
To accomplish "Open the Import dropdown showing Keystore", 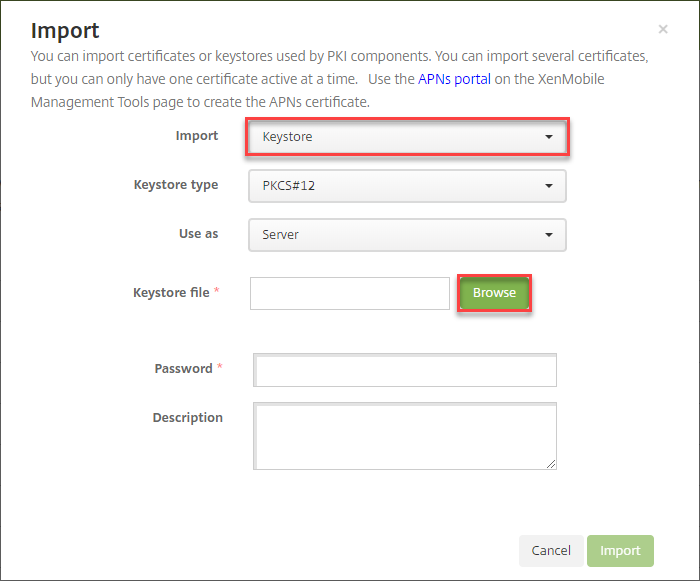I will coord(407,137).
